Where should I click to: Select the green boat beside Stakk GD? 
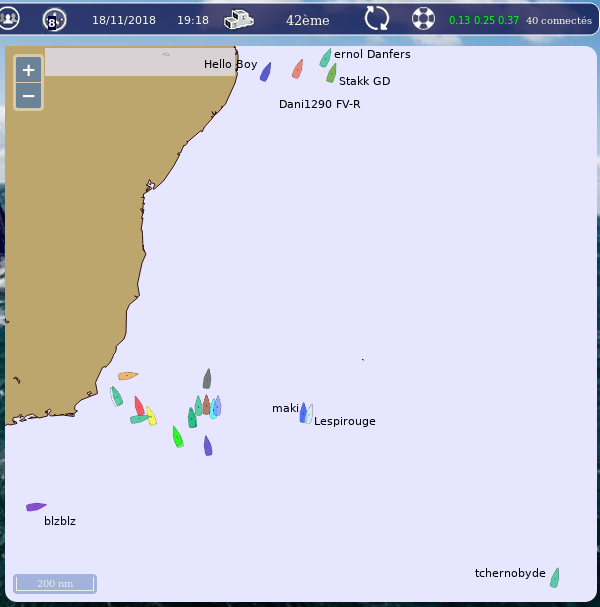331,73
